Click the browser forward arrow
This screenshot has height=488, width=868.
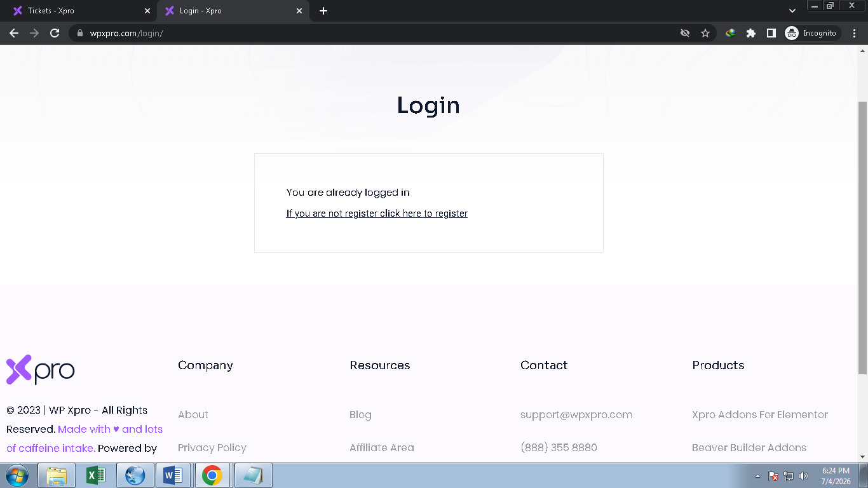pos(34,33)
